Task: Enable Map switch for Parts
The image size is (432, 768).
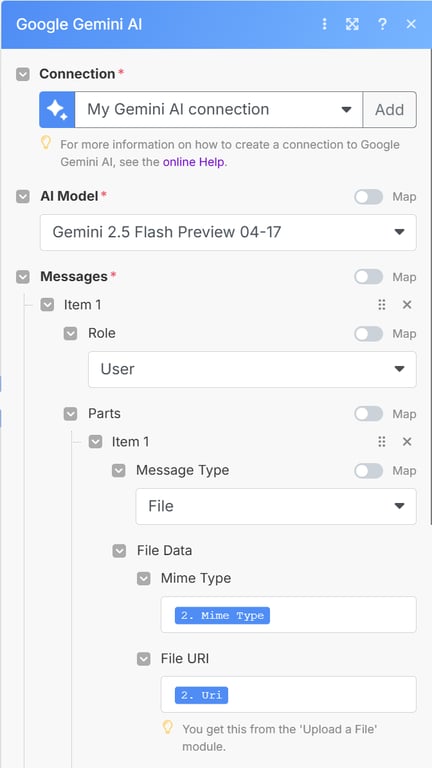Action: coord(368,414)
